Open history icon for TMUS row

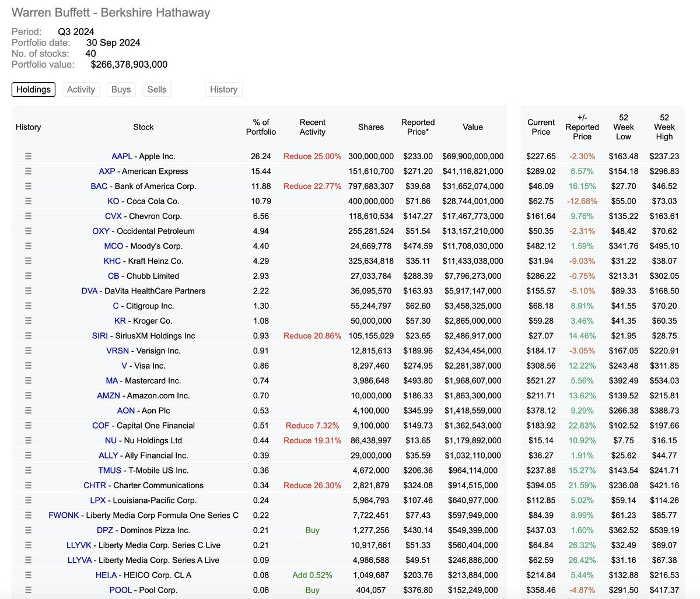pos(28,471)
